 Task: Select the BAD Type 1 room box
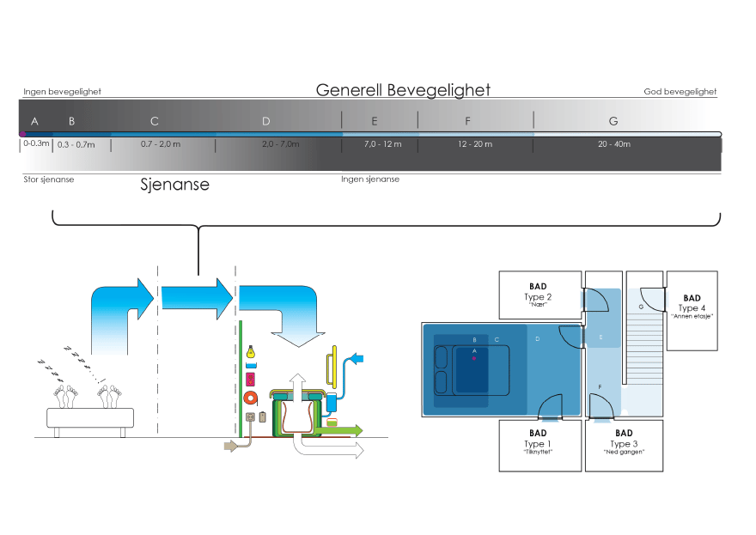[538, 445]
